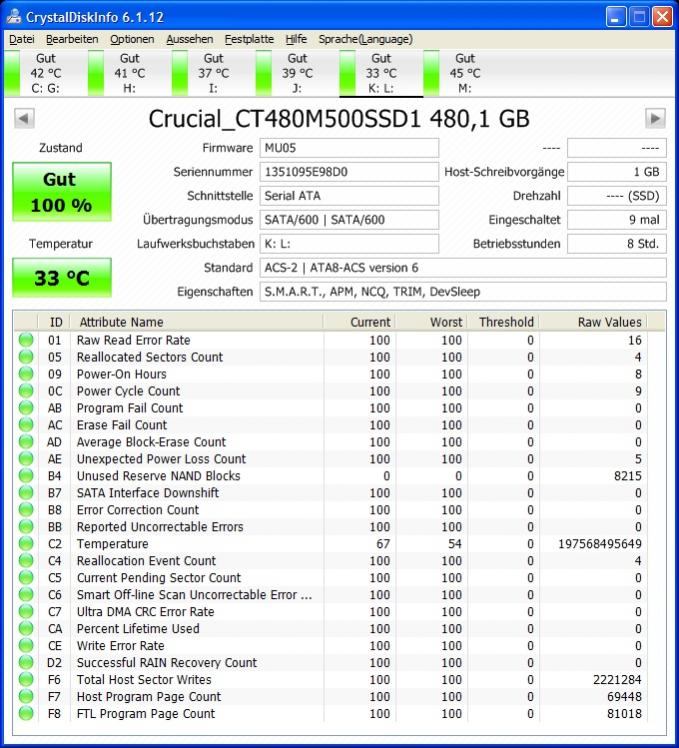679x748 pixels.
Task: Select the I: disk tab
Action: pos(213,73)
